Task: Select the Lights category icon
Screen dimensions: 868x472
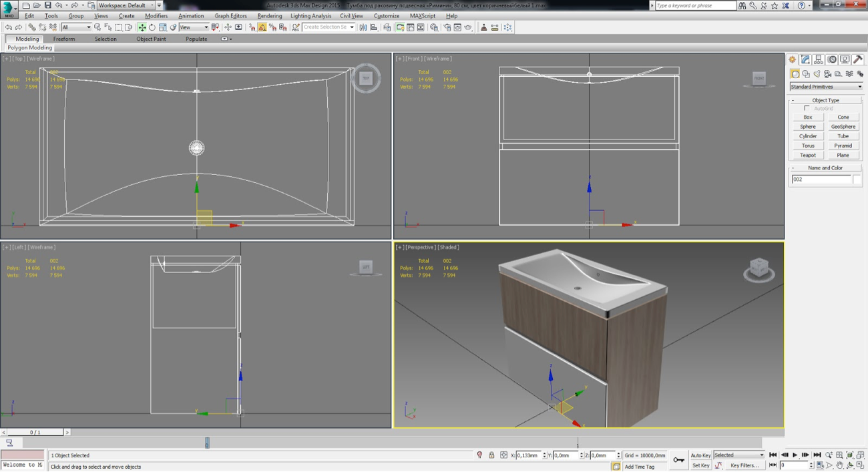Action: (817, 74)
